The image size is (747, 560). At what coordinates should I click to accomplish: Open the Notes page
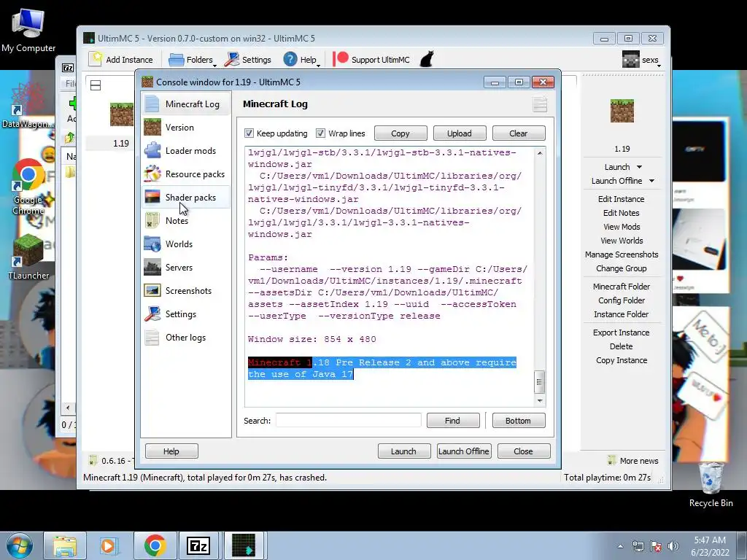186,220
